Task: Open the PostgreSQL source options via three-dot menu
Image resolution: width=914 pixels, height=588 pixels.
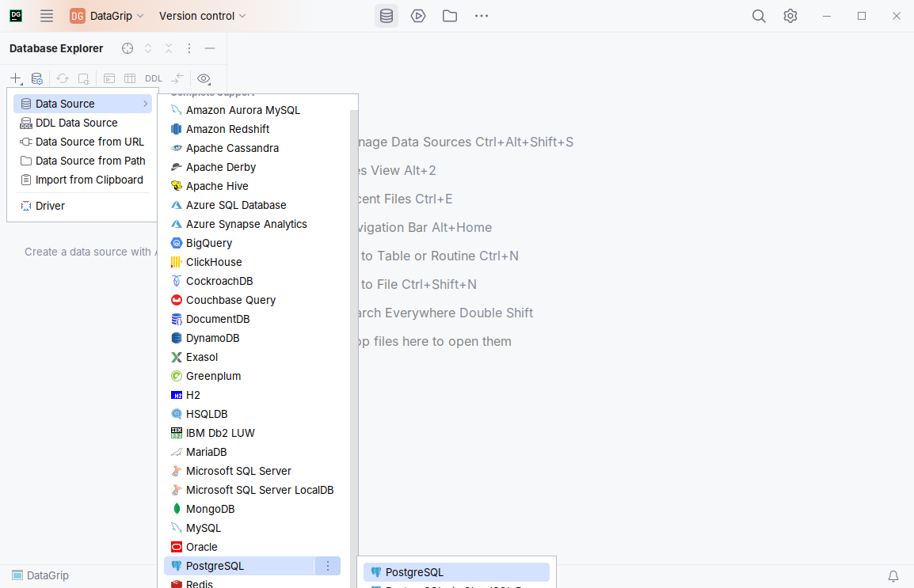Action: [327, 566]
